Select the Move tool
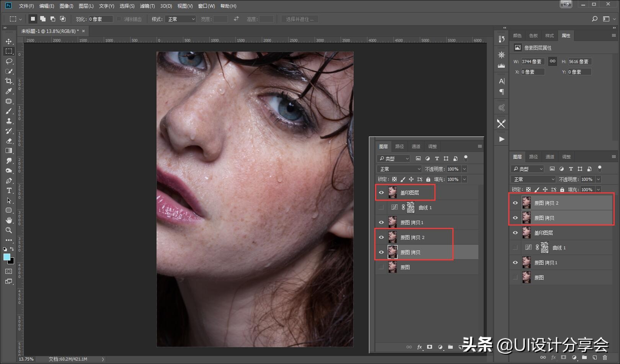The height and width of the screenshot is (364, 620). click(8, 41)
